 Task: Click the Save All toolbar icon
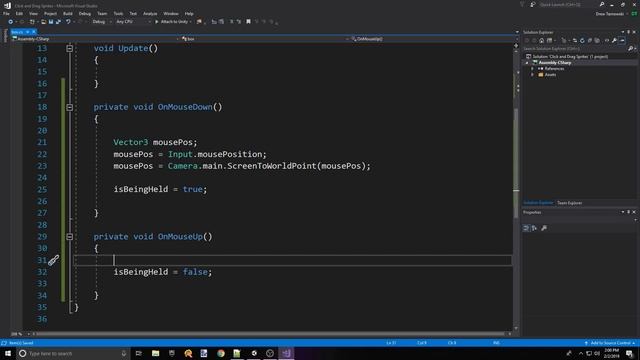(58, 22)
